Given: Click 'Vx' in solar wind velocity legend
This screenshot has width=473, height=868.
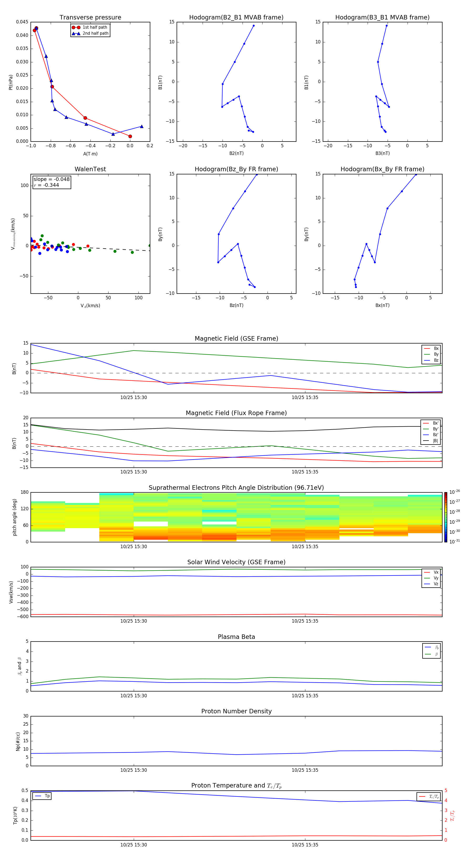Looking at the screenshot, I should (x=431, y=572).
